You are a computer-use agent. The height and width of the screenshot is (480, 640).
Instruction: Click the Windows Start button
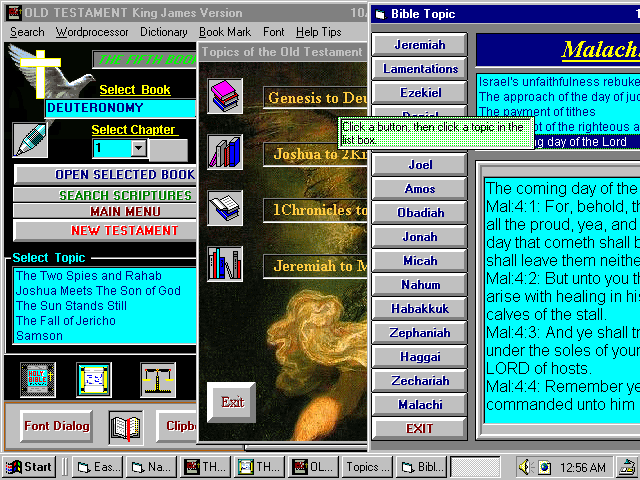coord(29,467)
